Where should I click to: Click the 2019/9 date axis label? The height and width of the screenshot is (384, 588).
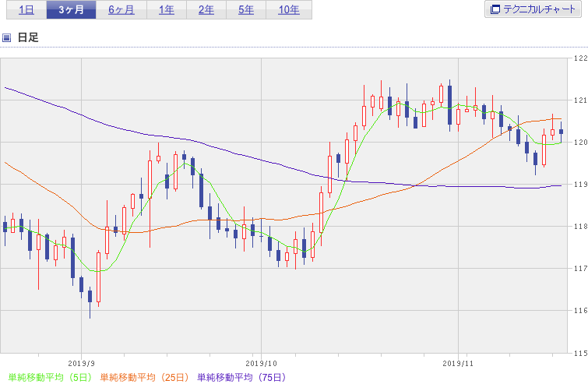point(81,364)
